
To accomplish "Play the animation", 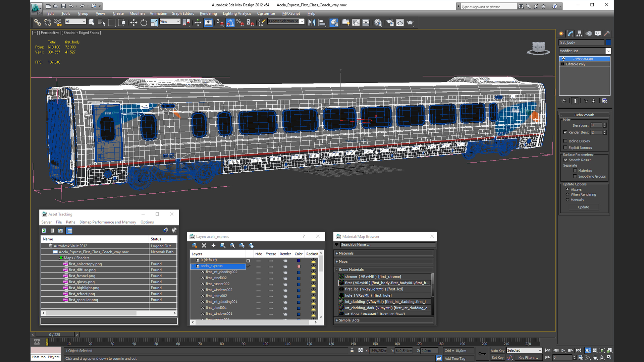I will [x=563, y=350].
